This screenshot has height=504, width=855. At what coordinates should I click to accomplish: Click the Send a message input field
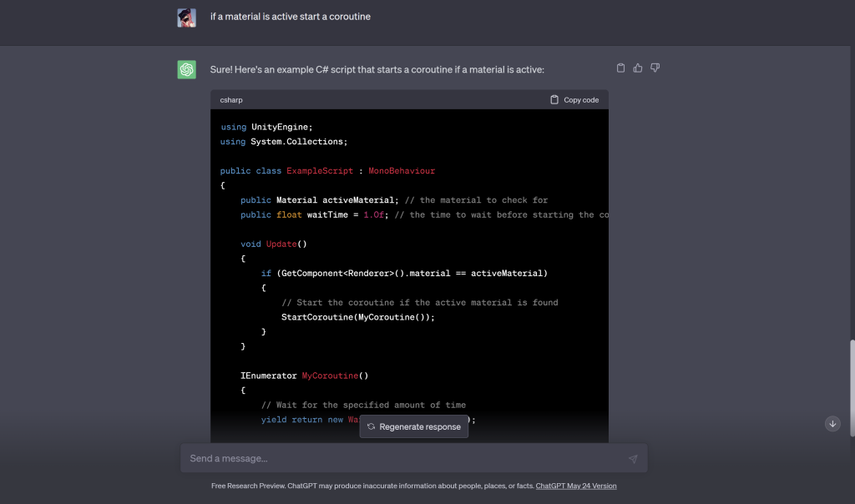(x=414, y=458)
